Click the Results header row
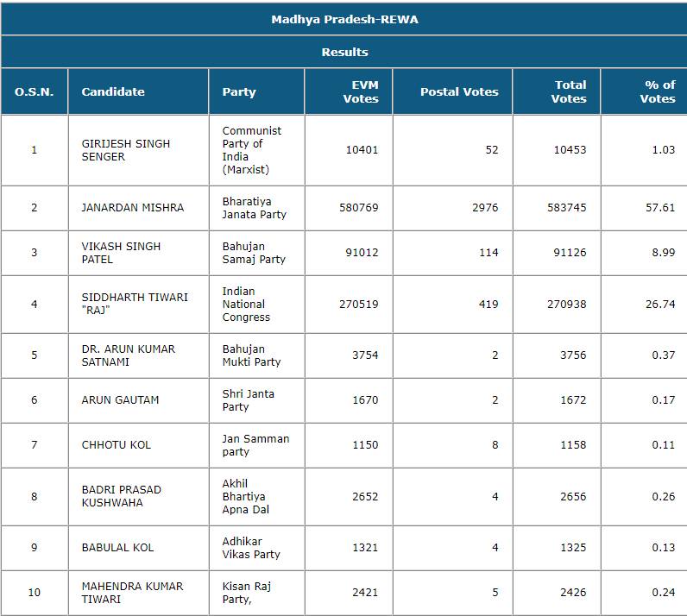This screenshot has width=687, height=616. 344,52
